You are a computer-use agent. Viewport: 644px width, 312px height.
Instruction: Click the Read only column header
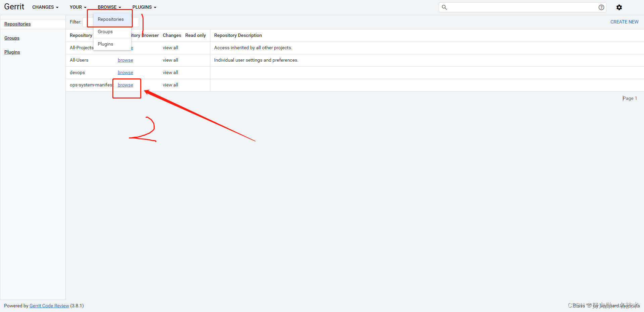point(196,35)
